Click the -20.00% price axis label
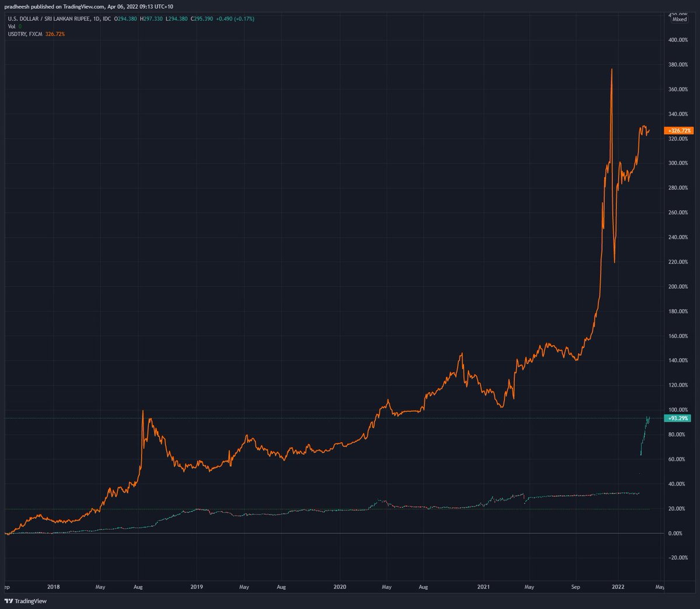 click(678, 558)
